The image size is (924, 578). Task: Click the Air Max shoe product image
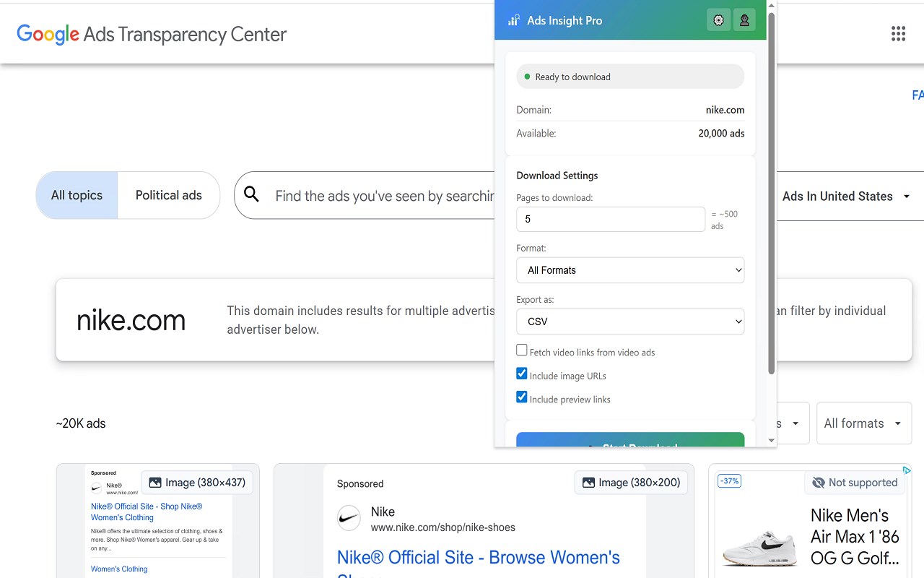760,548
